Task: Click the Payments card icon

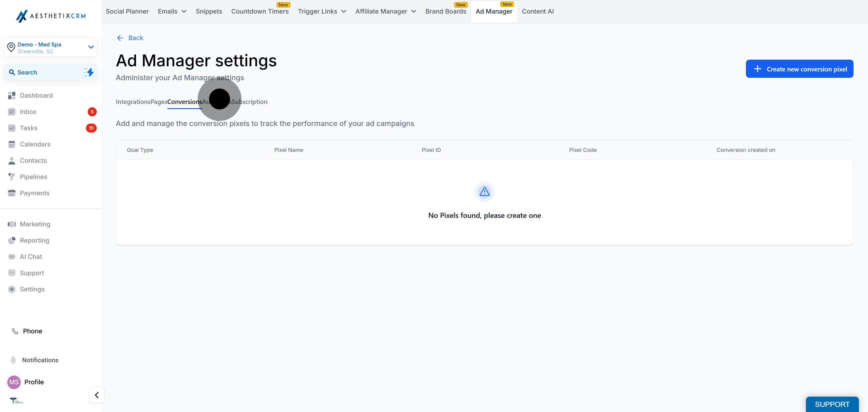Action: (x=12, y=193)
